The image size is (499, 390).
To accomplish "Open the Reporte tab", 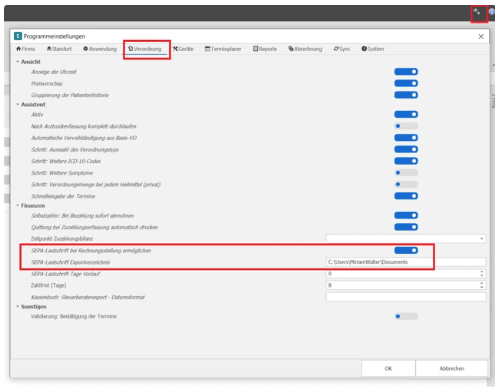I will point(265,49).
